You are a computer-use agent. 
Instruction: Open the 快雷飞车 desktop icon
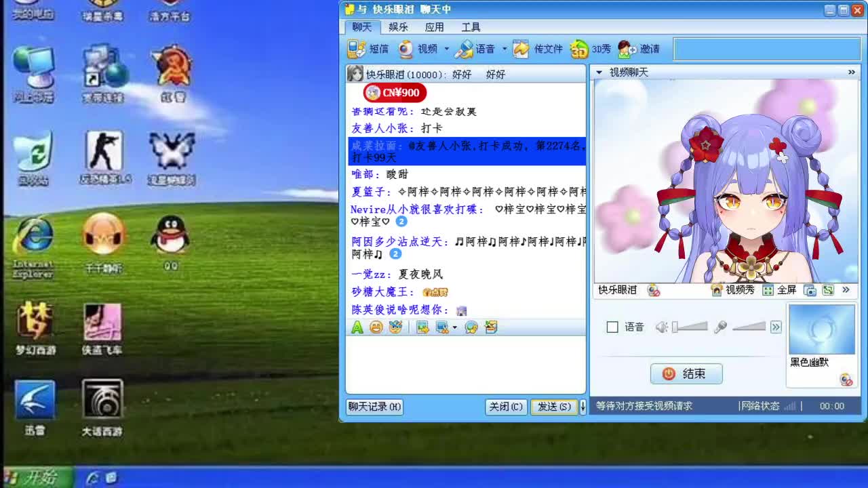pyautogui.click(x=102, y=328)
